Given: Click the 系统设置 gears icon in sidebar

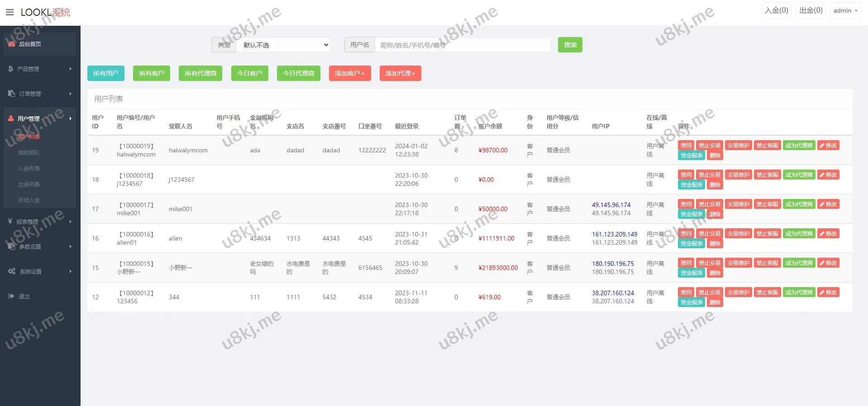Looking at the screenshot, I should click(12, 271).
